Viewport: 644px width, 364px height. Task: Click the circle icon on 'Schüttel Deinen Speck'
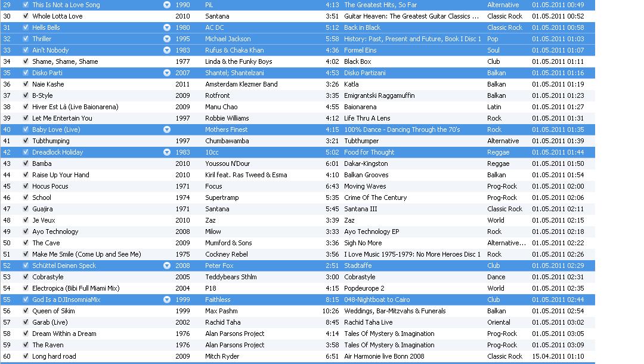[167, 266]
